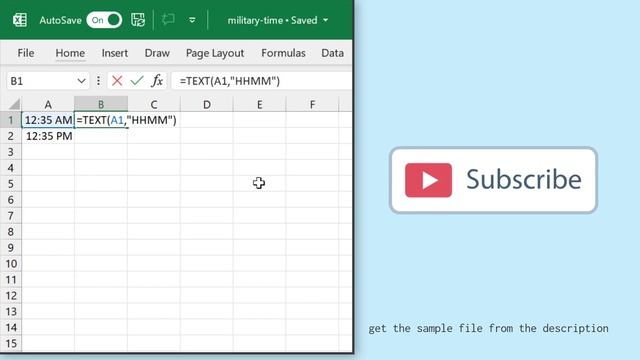
Task: Open the Customize Quick Access Toolbar dropdown
Action: (x=192, y=20)
